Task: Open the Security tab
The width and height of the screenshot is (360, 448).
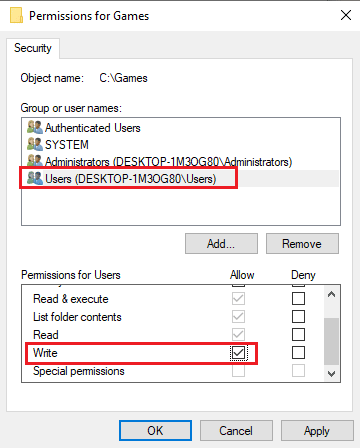Action: [33, 48]
